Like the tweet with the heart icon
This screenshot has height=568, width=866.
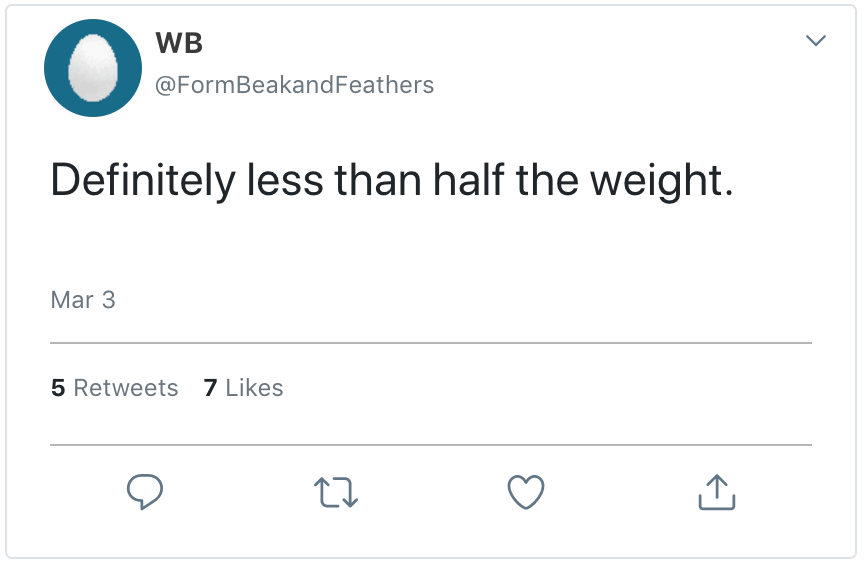(526, 491)
